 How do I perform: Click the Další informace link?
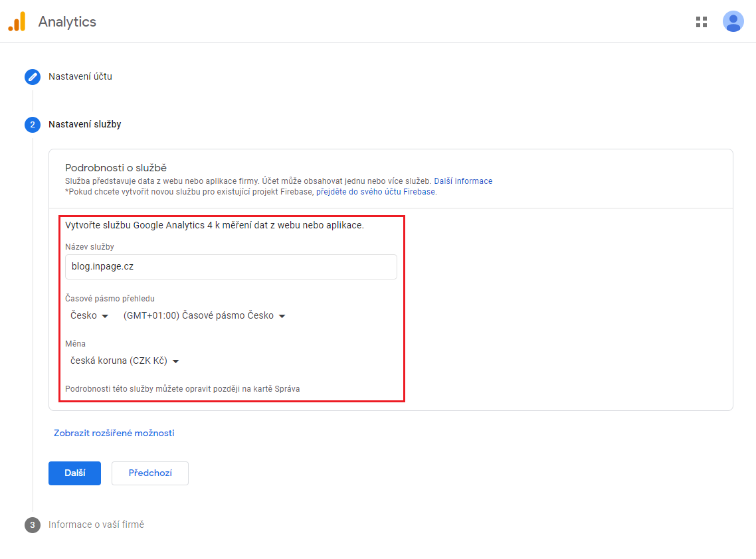463,181
